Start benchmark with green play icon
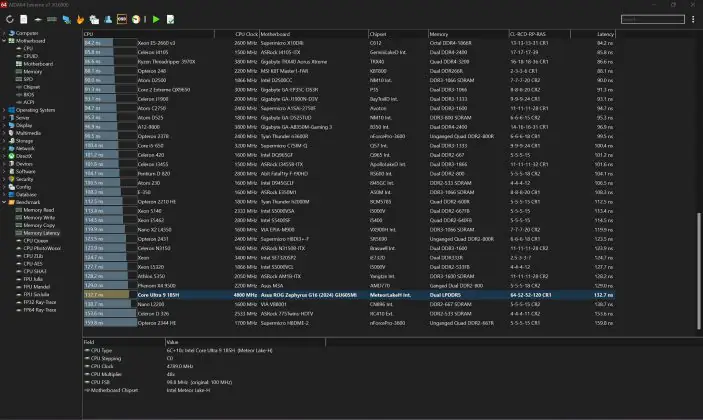This screenshot has height=420, width=703. 156,19
